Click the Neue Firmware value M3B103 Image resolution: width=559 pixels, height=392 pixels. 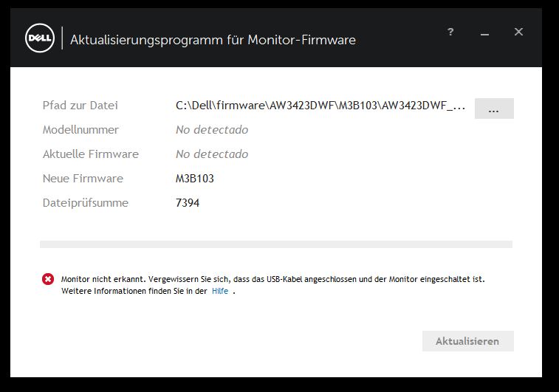[195, 178]
